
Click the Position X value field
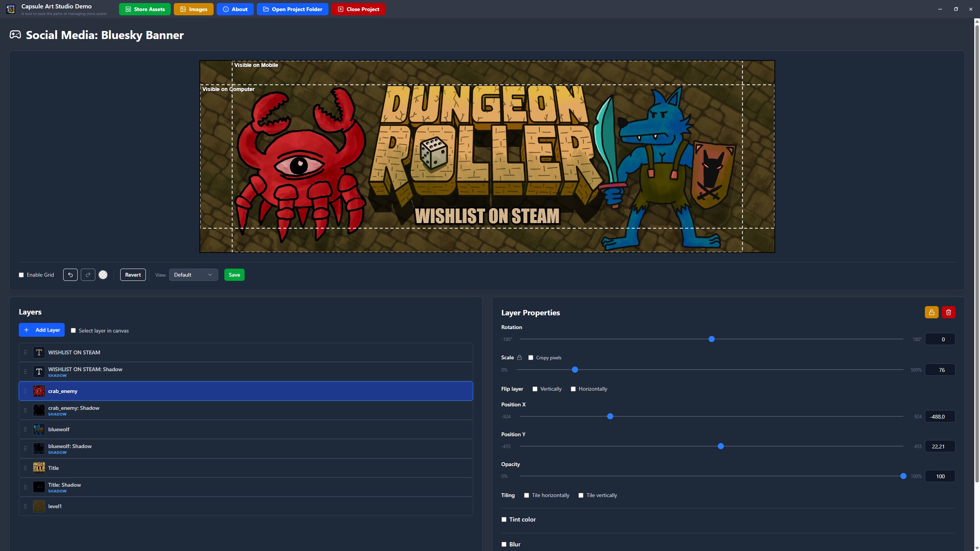(940, 416)
